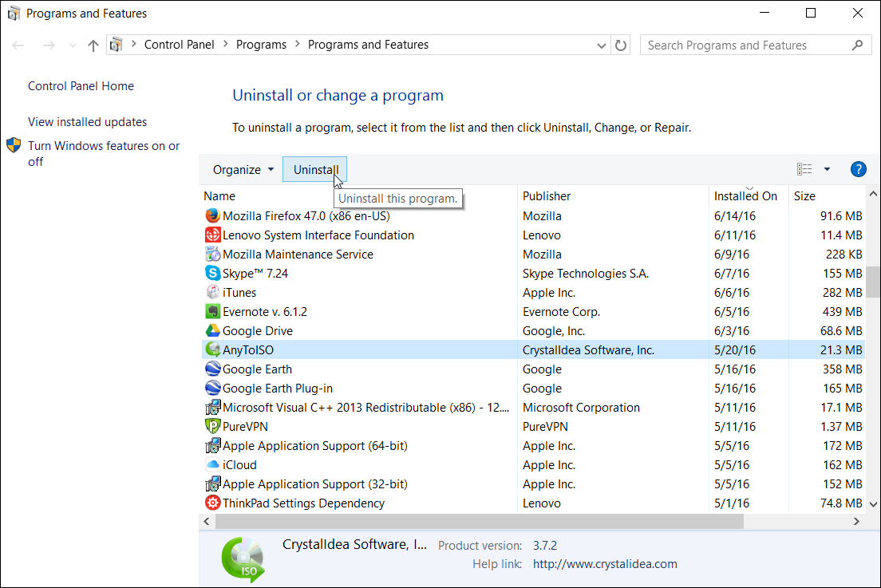
Task: Click the Programs breadcrumb
Action: pos(261,45)
